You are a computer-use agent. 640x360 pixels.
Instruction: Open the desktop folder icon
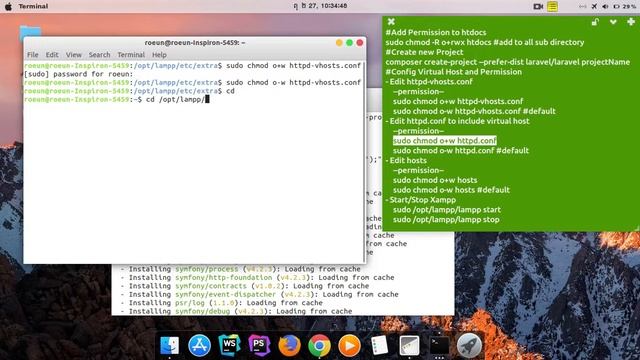tap(30, 32)
